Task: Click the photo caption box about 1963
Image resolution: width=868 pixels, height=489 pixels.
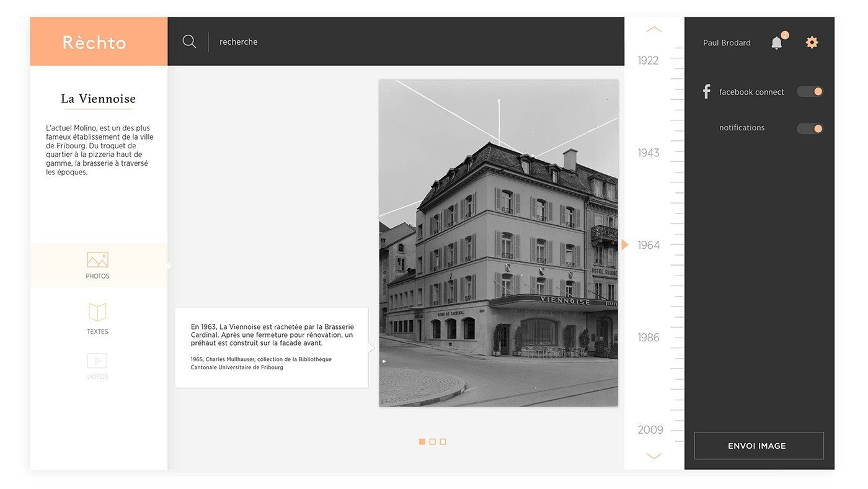Action: (x=272, y=348)
